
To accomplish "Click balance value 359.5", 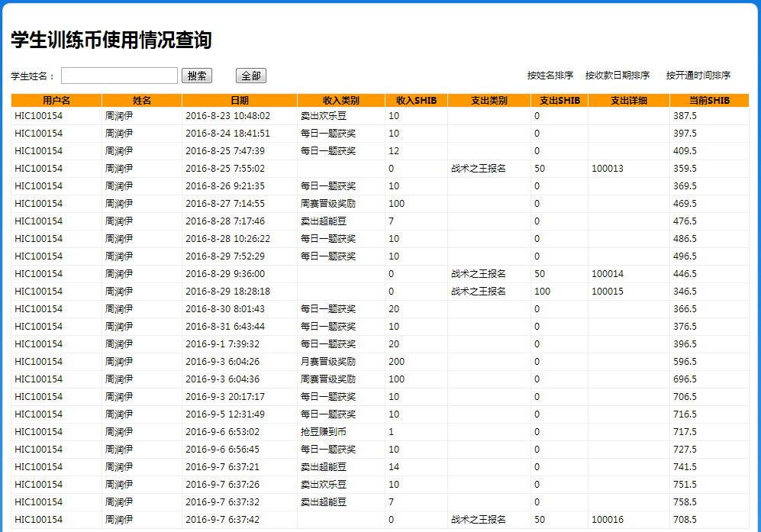I will [x=685, y=169].
